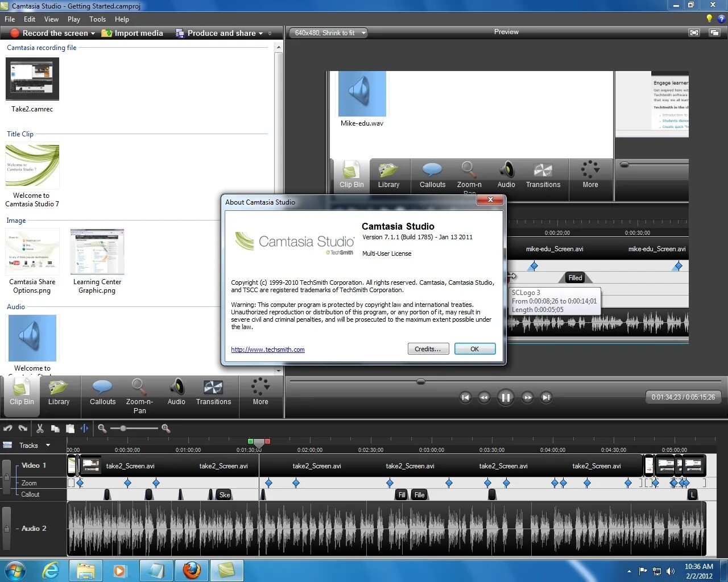Open the http://www.techsmith.com link
The height and width of the screenshot is (582, 728).
click(267, 350)
